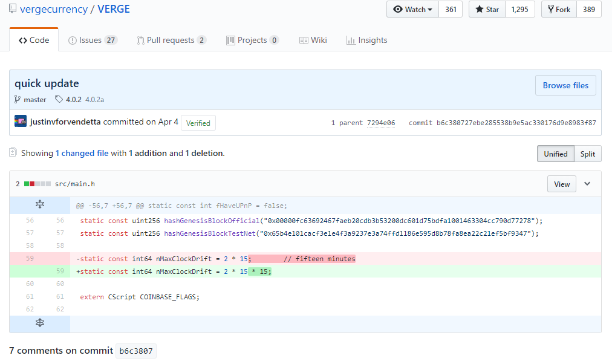Switch to the Wiki tab

pos(313,40)
